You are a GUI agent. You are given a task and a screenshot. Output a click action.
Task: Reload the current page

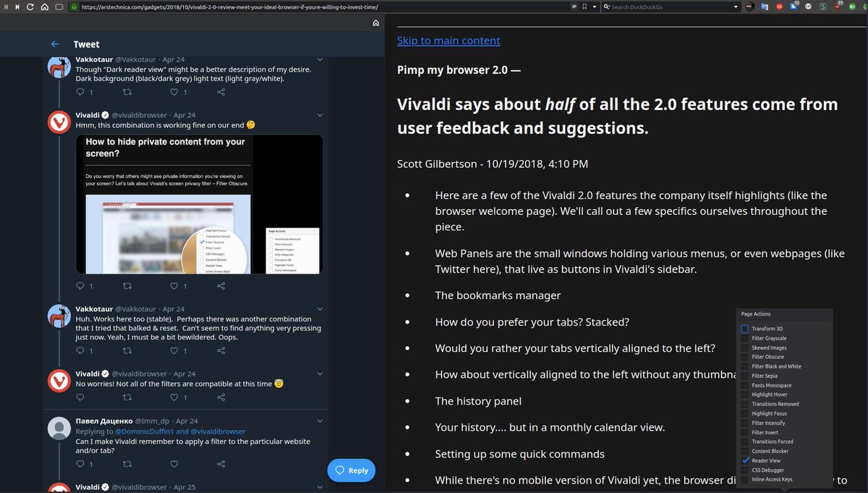(x=30, y=7)
